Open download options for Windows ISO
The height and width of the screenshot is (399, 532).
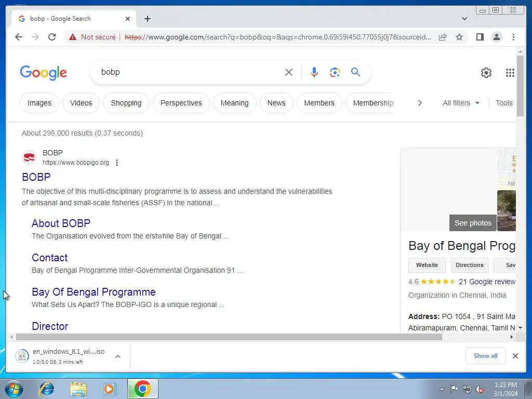click(118, 356)
